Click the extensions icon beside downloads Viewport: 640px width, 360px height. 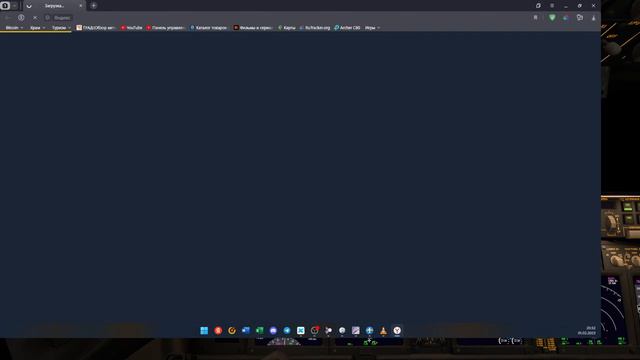[580, 18]
